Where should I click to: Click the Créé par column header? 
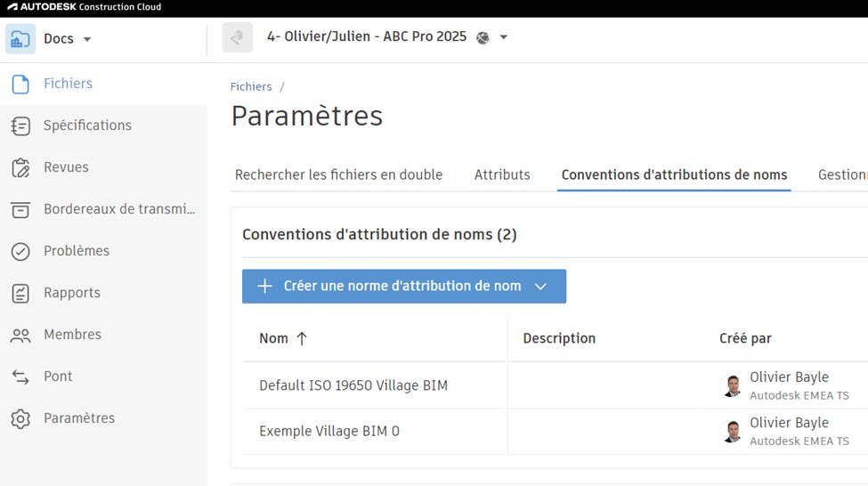[x=745, y=338]
